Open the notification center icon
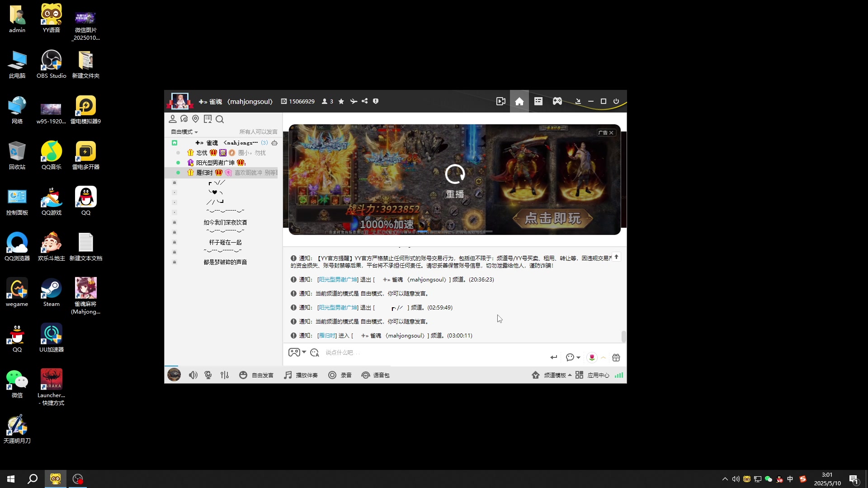868x488 pixels. coord(854,479)
